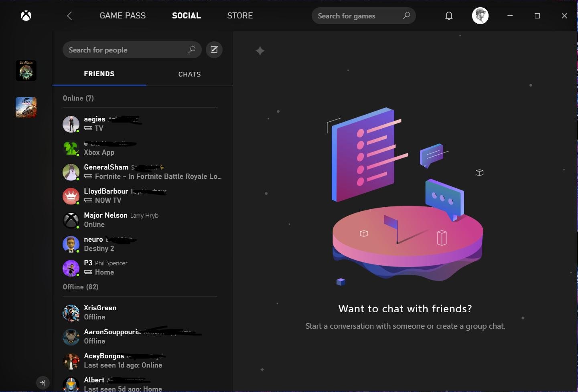The height and width of the screenshot is (392, 578).
Task: Click the games search magnifier icon
Action: pyautogui.click(x=406, y=16)
